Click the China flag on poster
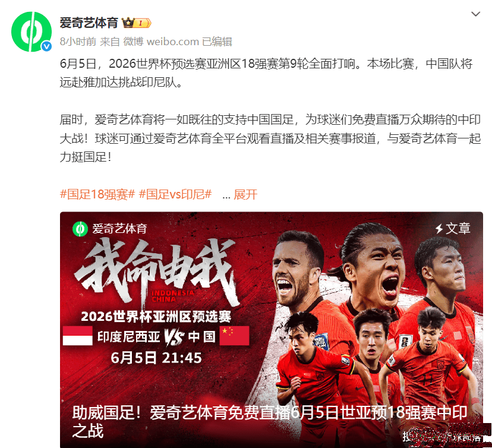The width and height of the screenshot is (492, 448). pyautogui.click(x=234, y=336)
